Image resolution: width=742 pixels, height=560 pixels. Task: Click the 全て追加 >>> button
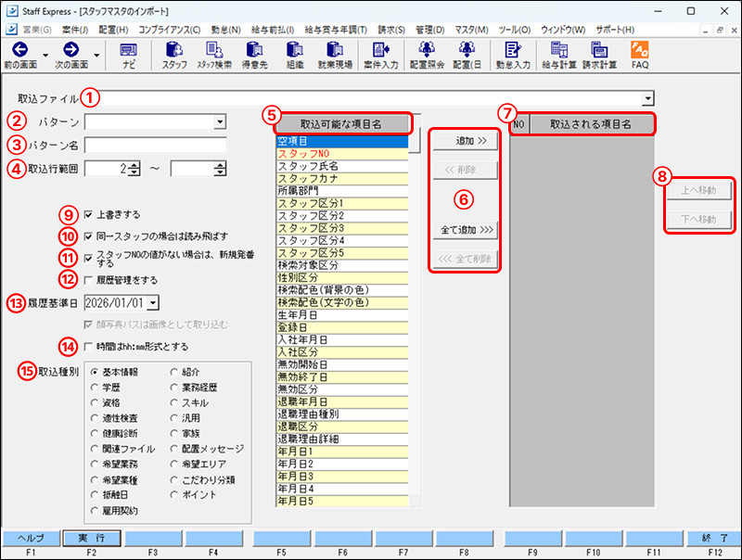click(x=466, y=230)
